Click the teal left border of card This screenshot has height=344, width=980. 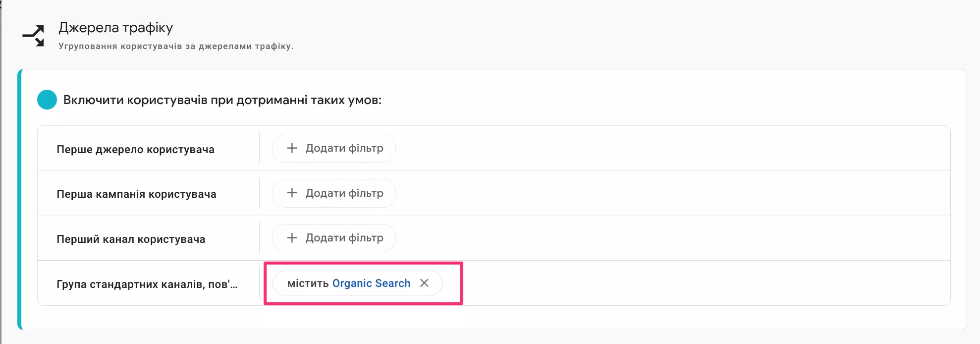tap(20, 199)
